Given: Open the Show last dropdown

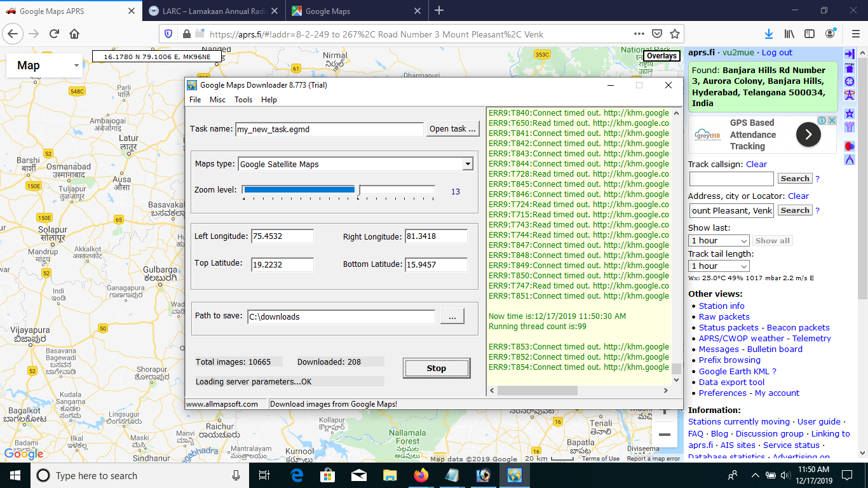Looking at the screenshot, I should (x=719, y=241).
